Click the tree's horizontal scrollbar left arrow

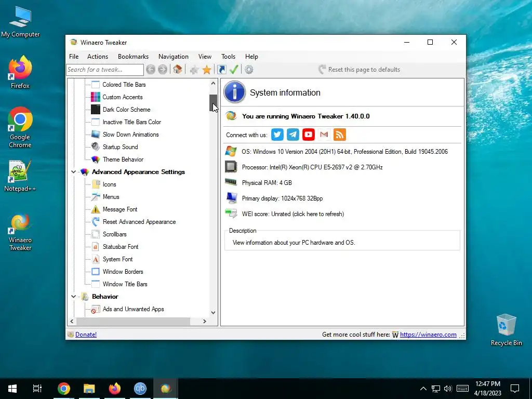point(72,321)
